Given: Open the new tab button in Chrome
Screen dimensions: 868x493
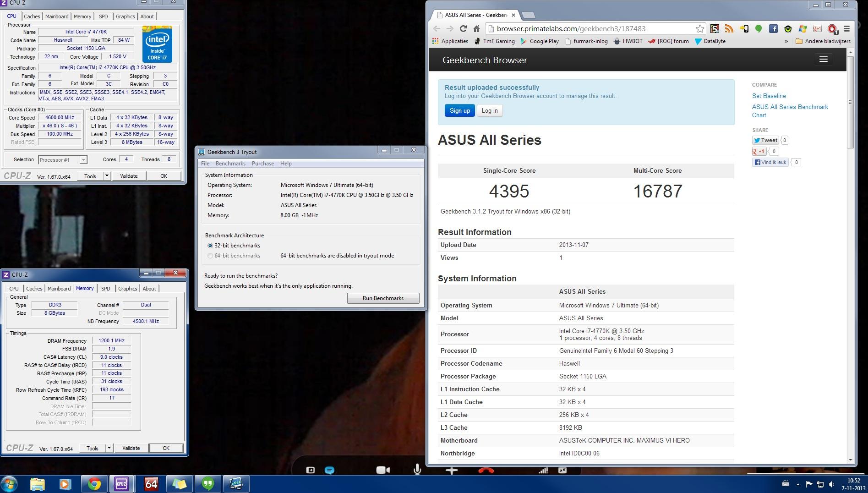Looking at the screenshot, I should [x=528, y=15].
